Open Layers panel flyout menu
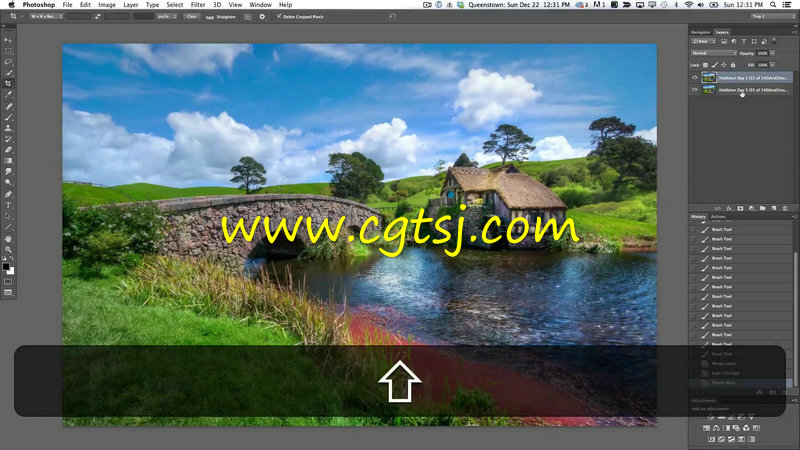Viewport: 800px width, 450px height. tap(795, 32)
